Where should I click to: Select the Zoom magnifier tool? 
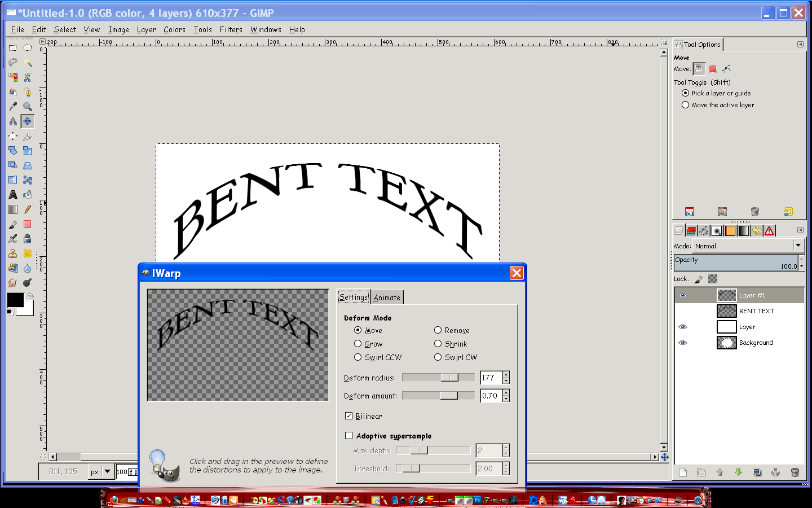pyautogui.click(x=27, y=107)
